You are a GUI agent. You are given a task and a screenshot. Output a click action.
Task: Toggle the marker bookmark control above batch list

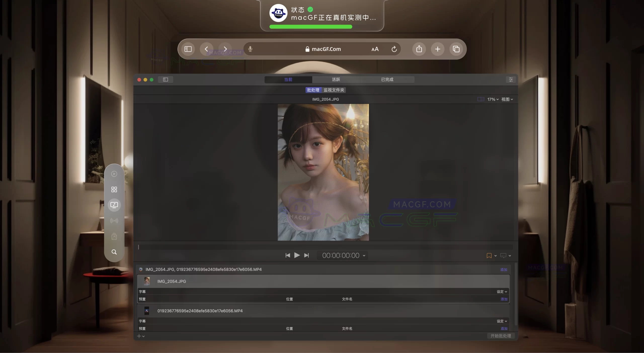pos(489,255)
